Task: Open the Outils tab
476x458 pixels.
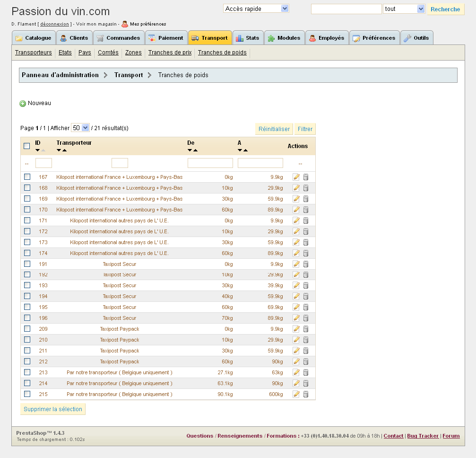Action: pos(417,38)
